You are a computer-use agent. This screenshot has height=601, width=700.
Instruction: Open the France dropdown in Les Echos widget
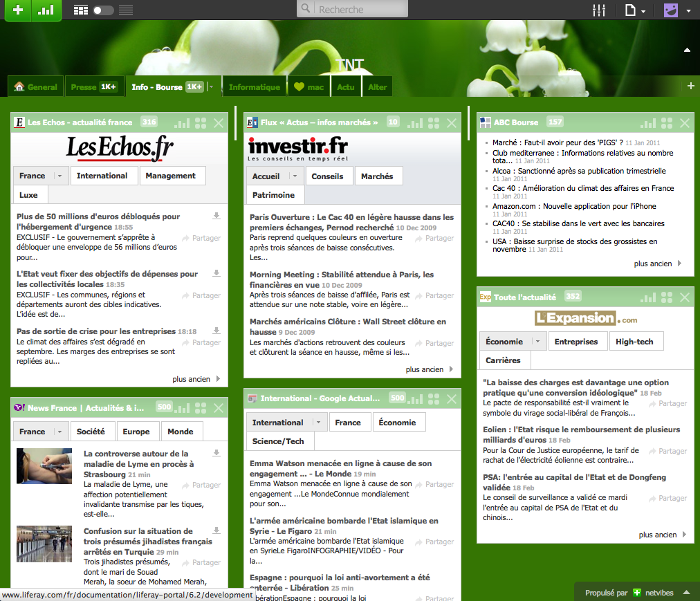(x=59, y=176)
